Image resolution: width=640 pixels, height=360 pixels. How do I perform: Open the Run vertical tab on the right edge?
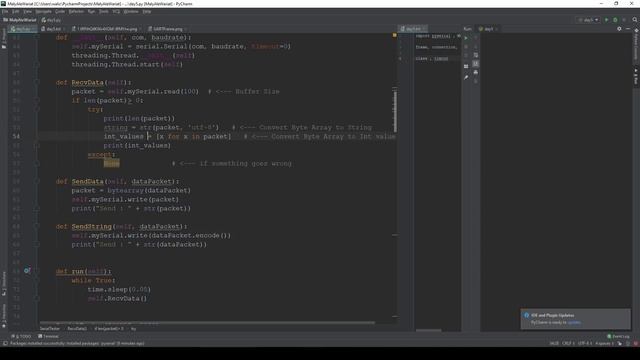636,76
